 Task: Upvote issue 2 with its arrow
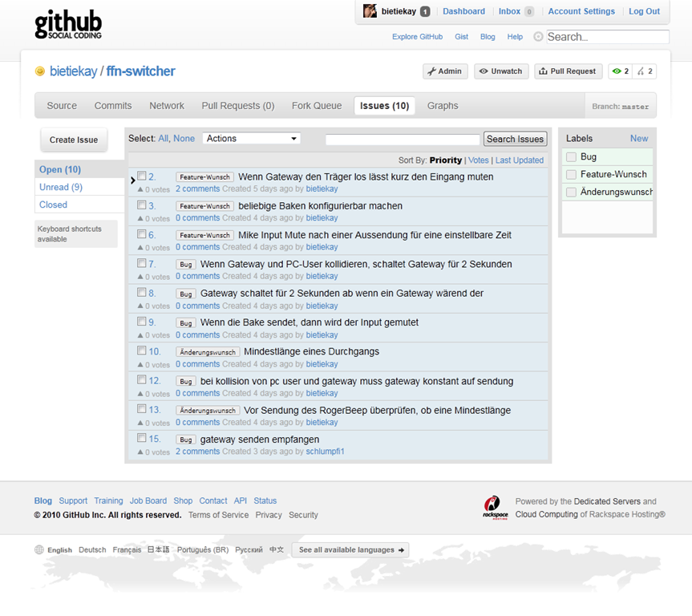point(140,189)
